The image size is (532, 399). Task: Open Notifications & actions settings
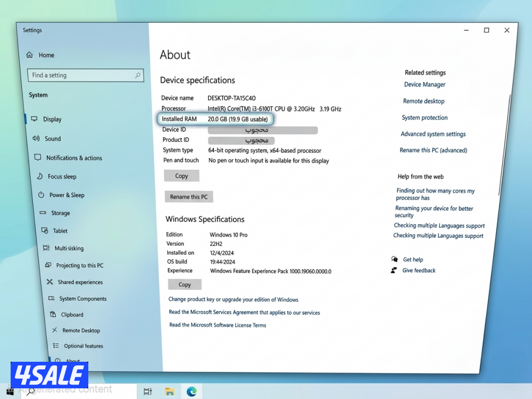point(74,157)
